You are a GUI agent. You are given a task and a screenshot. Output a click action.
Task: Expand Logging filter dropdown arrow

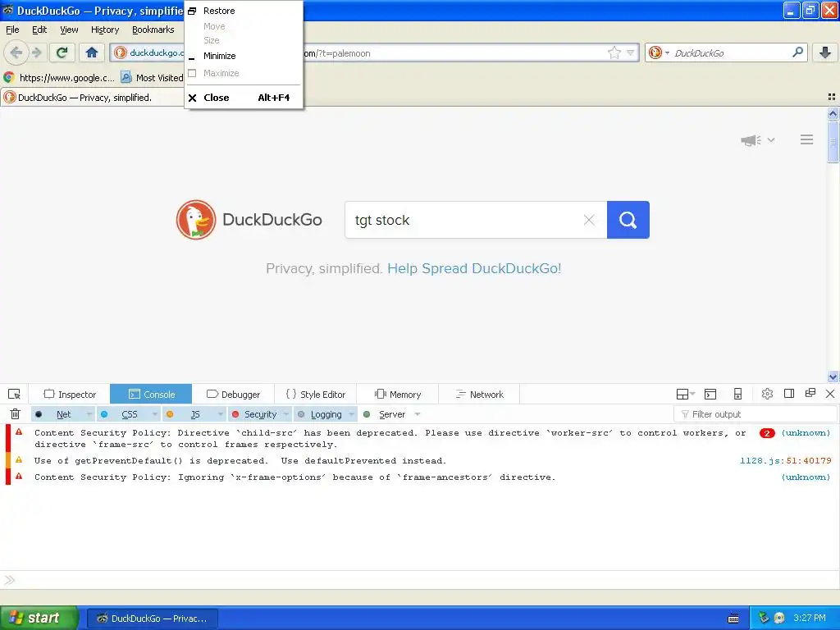coord(351,414)
